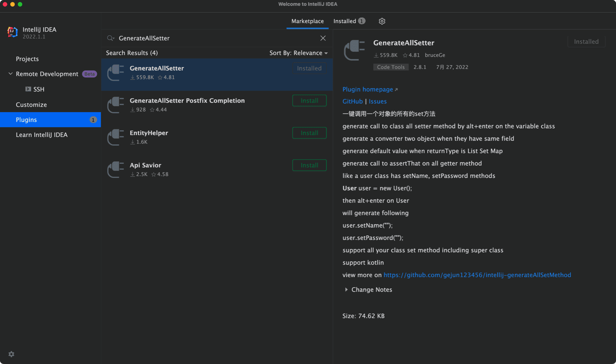Click the Code Tools category tag

pyautogui.click(x=391, y=67)
